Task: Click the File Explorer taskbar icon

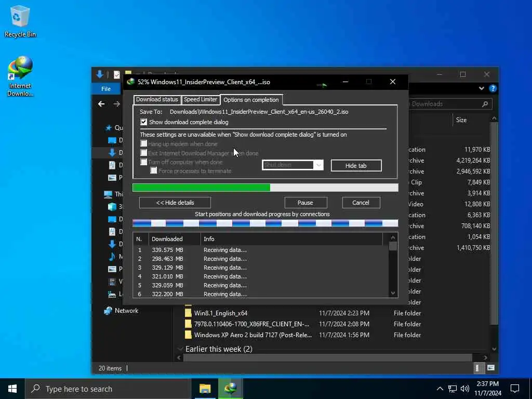Action: point(205,389)
